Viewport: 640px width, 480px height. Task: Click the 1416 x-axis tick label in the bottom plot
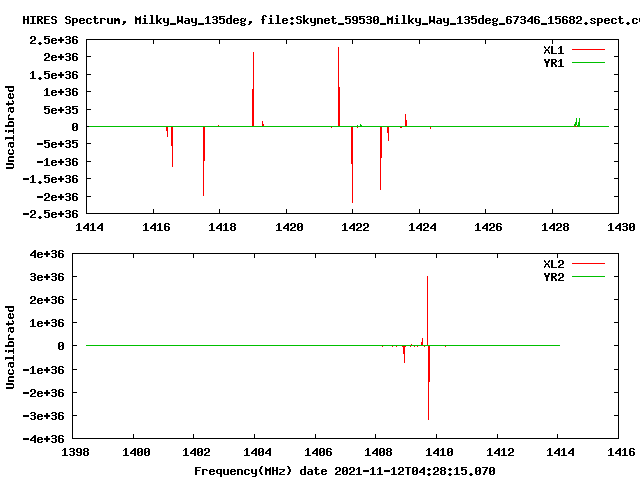(x=621, y=452)
